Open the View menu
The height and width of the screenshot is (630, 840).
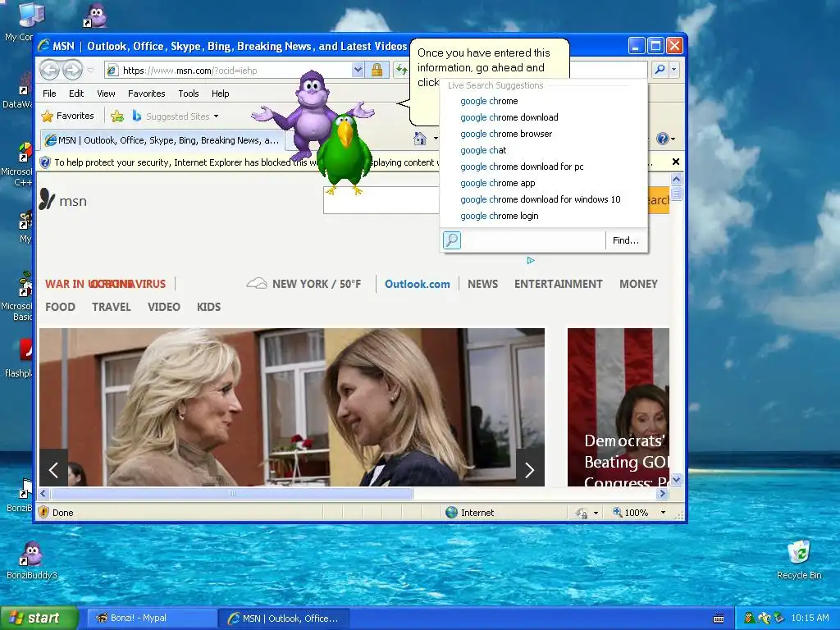[106, 94]
